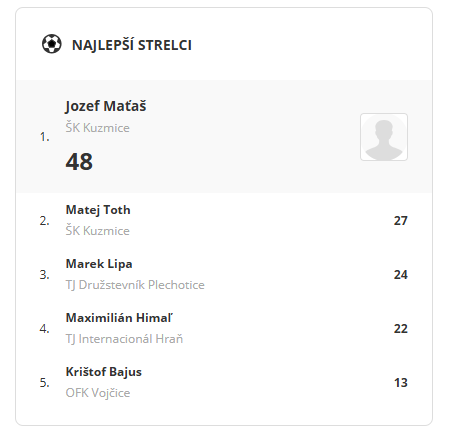451x441 pixels.
Task: Click the 22 goals count
Action: (401, 329)
